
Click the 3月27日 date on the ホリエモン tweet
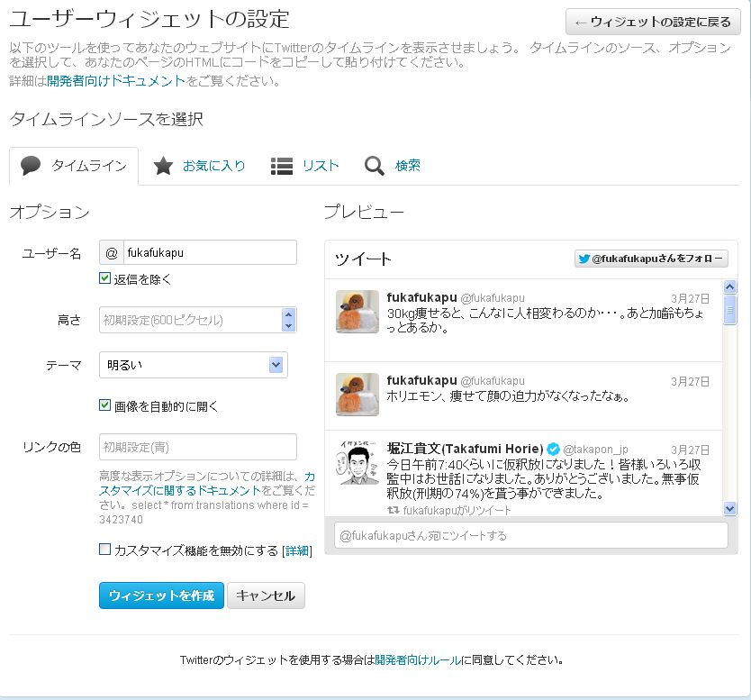click(x=690, y=381)
